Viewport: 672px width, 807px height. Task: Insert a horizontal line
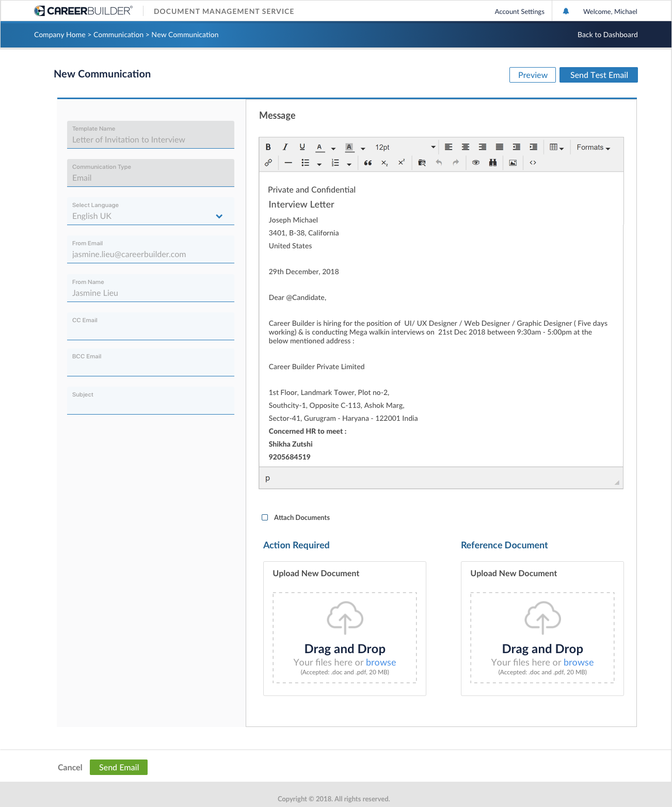click(289, 163)
